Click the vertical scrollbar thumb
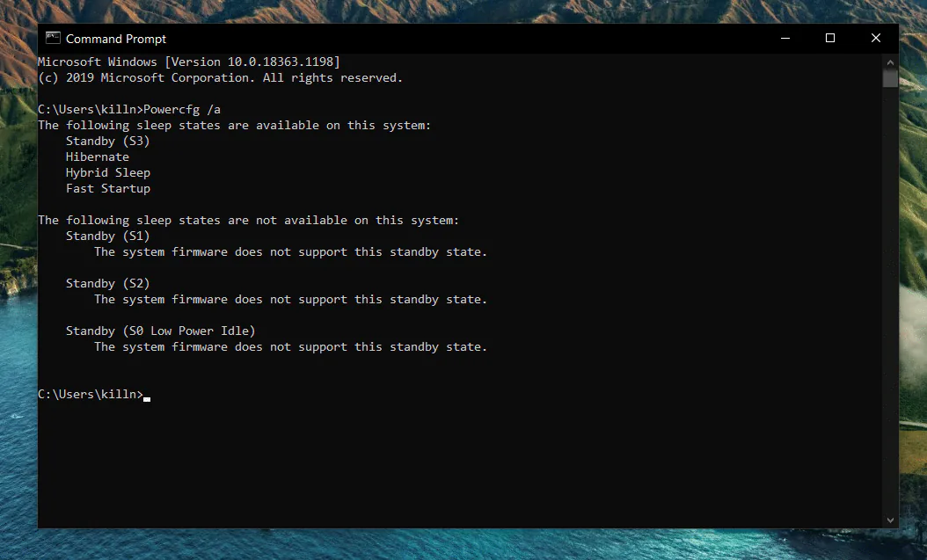Image resolution: width=927 pixels, height=560 pixels. (x=890, y=78)
